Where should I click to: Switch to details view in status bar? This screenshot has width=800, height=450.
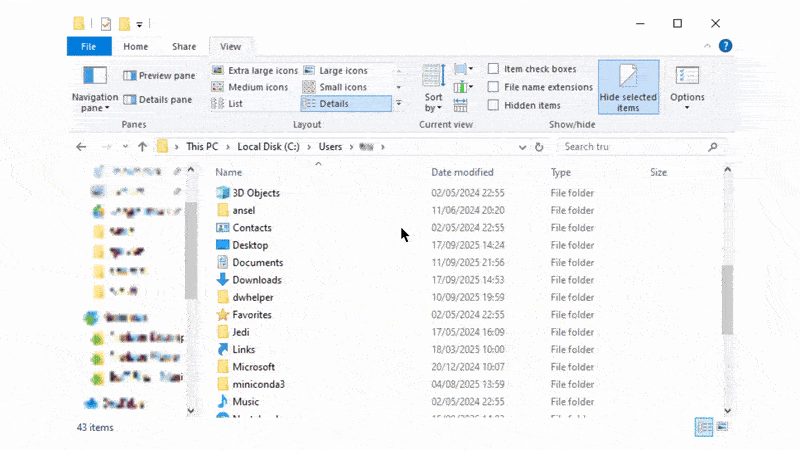[x=704, y=427]
